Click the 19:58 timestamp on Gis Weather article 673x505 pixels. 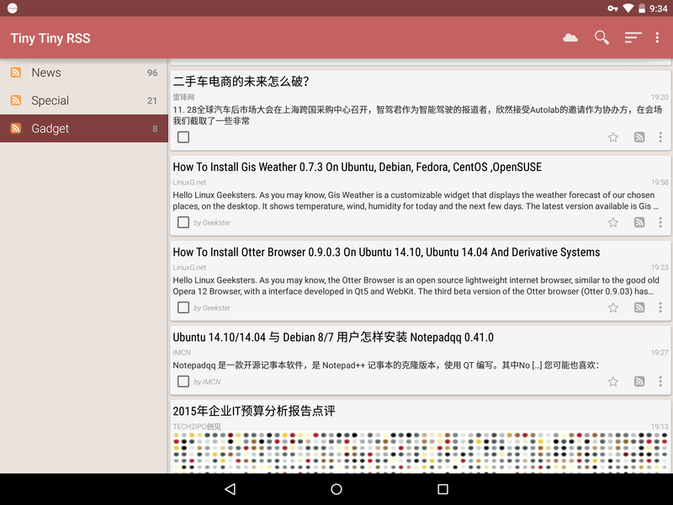[659, 182]
